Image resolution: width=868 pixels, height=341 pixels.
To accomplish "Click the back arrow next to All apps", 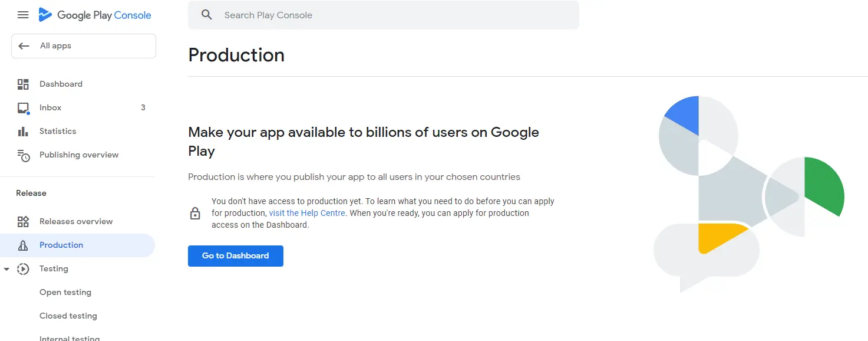I will click(x=23, y=45).
